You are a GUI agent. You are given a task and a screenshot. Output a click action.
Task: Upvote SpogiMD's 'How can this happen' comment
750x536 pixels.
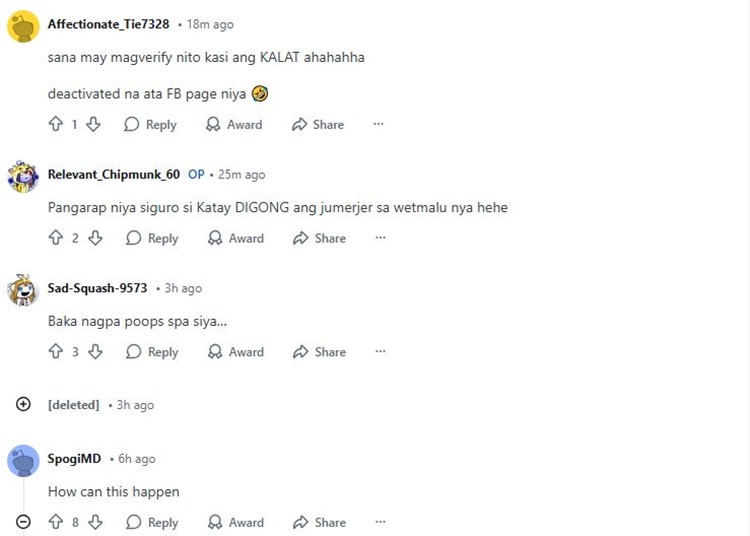(56, 522)
